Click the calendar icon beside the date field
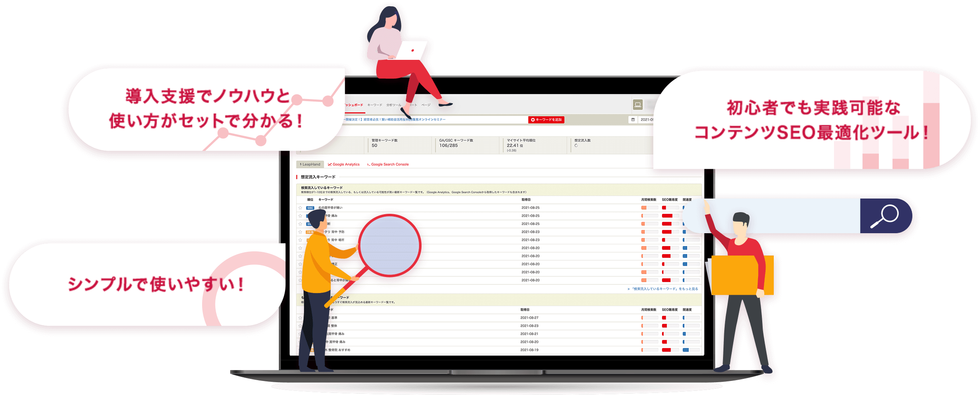The width and height of the screenshot is (980, 395). click(633, 120)
